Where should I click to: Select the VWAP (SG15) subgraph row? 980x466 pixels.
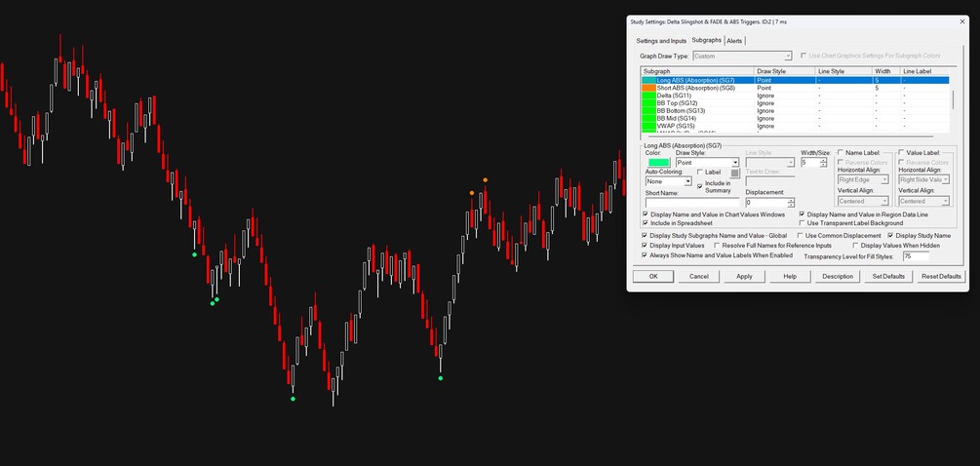795,126
